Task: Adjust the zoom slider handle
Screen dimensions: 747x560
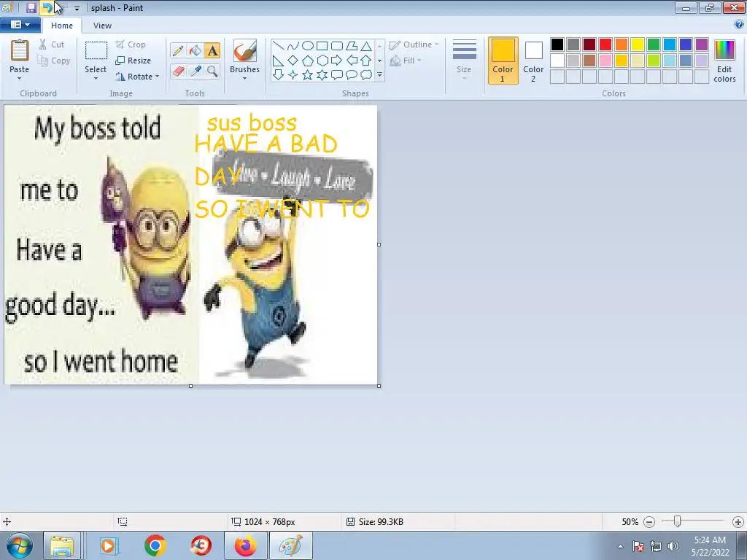Action: [677, 521]
